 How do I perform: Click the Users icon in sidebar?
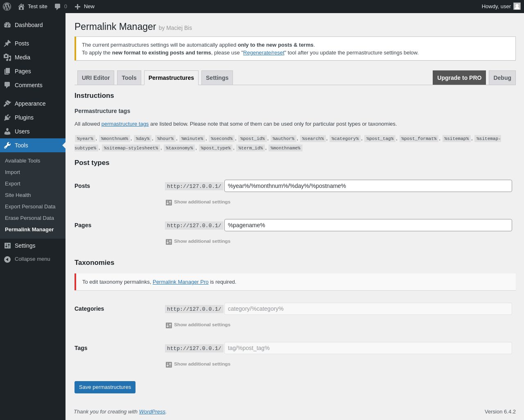click(7, 131)
